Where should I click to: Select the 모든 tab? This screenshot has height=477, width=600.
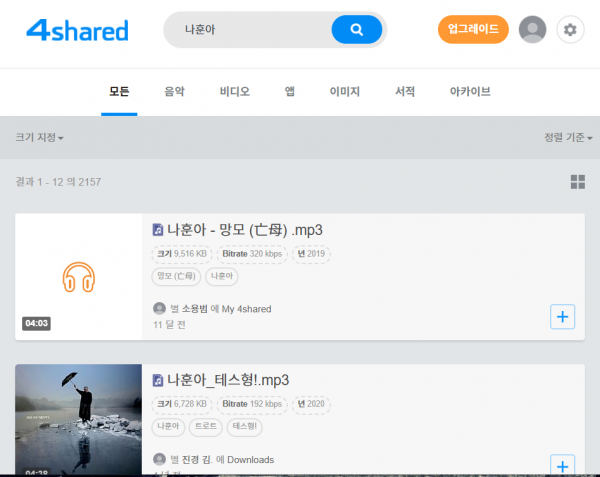119,92
